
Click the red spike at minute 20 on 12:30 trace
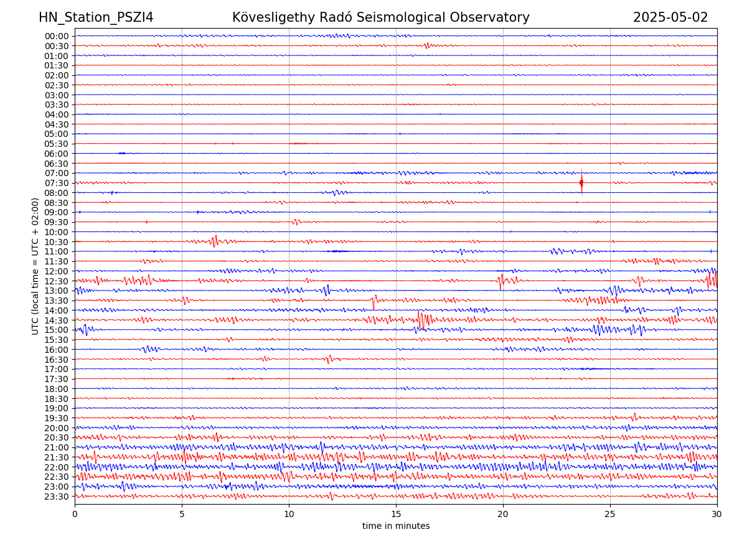point(501,281)
